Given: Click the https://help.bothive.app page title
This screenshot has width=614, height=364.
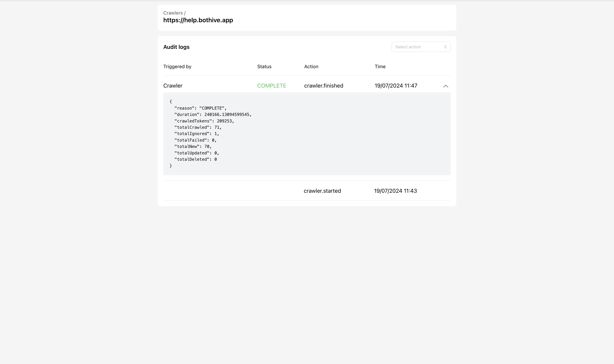Looking at the screenshot, I should (x=198, y=20).
